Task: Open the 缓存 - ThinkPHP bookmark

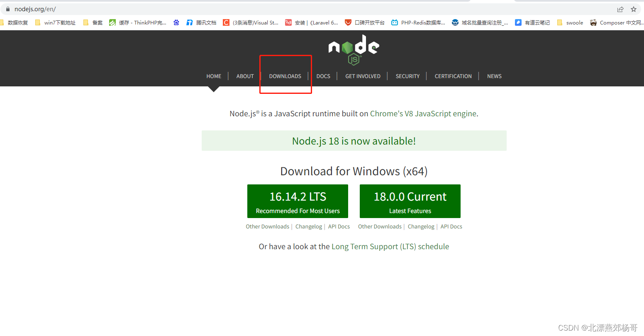Action: click(138, 23)
